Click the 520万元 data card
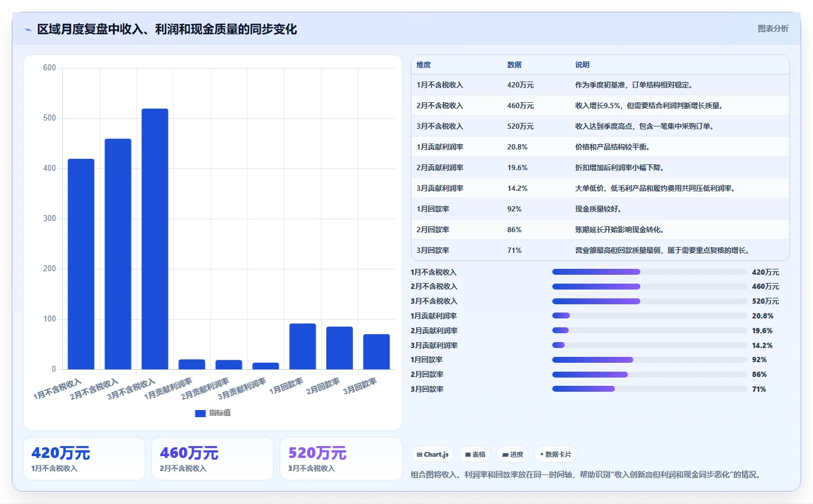813x504 pixels. tap(341, 459)
